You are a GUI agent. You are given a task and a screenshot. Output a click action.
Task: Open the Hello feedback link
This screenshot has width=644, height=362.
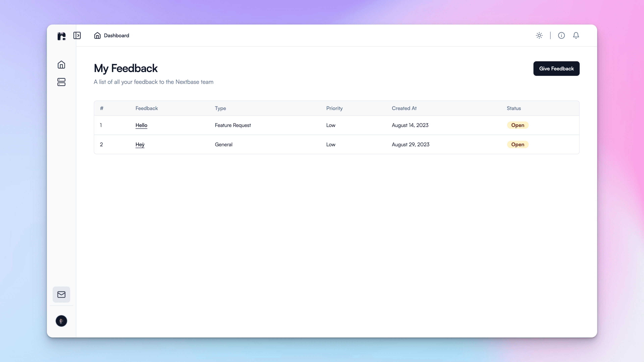tap(141, 125)
